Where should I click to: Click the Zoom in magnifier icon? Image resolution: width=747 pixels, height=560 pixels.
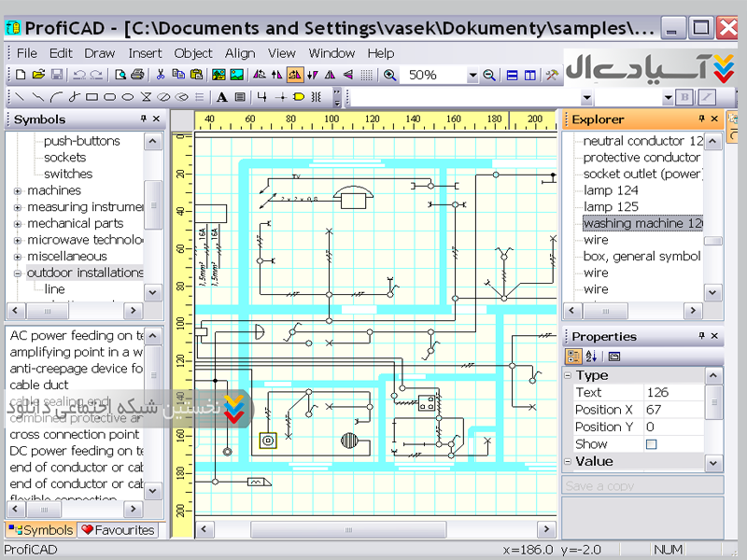(x=389, y=75)
